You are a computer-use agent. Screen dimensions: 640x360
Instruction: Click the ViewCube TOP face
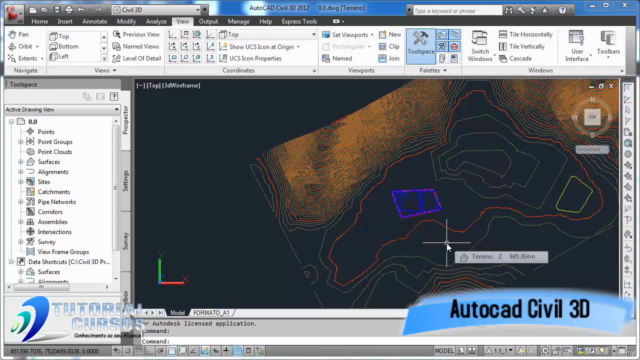(592, 117)
